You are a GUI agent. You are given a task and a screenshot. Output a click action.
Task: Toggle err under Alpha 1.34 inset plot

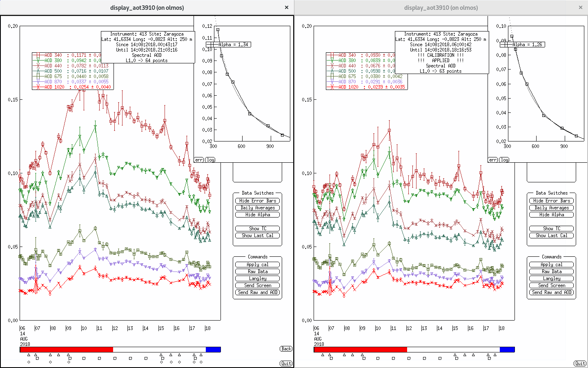coord(199,160)
